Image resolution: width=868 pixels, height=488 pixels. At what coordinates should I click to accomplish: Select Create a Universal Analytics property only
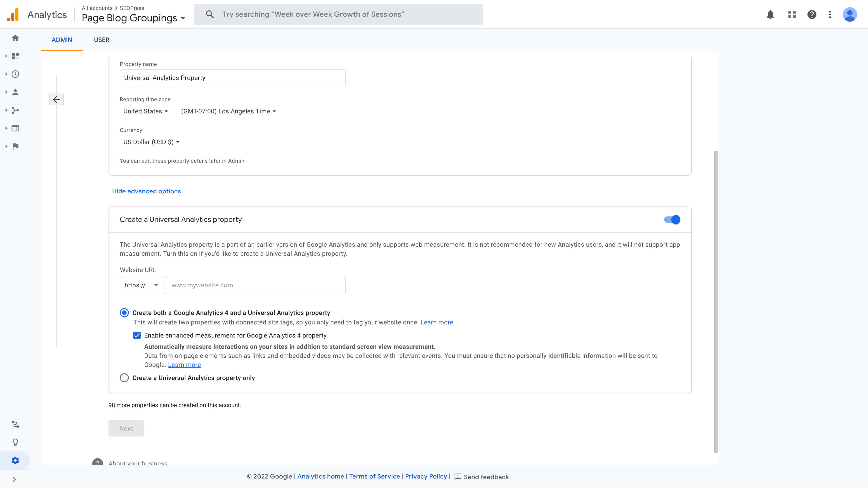[x=124, y=378]
